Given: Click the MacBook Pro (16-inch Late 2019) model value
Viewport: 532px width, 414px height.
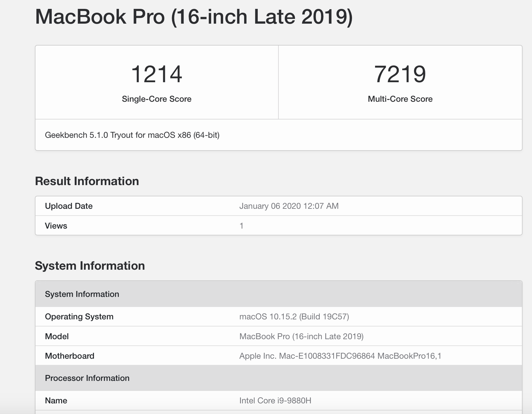Looking at the screenshot, I should [x=301, y=337].
